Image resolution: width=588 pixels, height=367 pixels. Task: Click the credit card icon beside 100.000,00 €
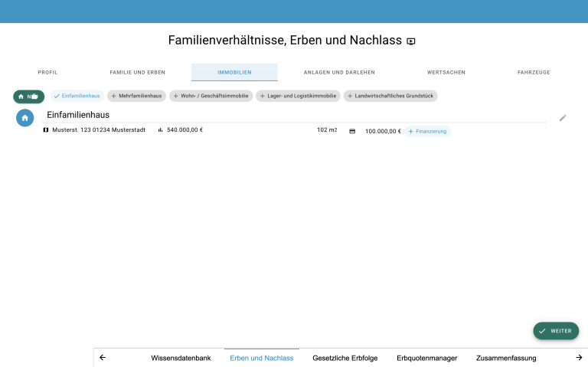point(352,131)
